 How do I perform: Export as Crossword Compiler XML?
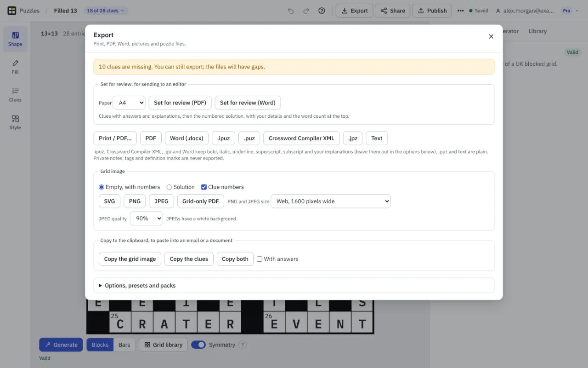(x=301, y=138)
